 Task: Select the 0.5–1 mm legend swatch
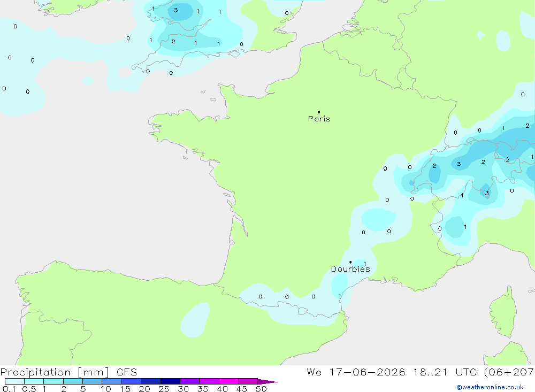click(x=34, y=381)
